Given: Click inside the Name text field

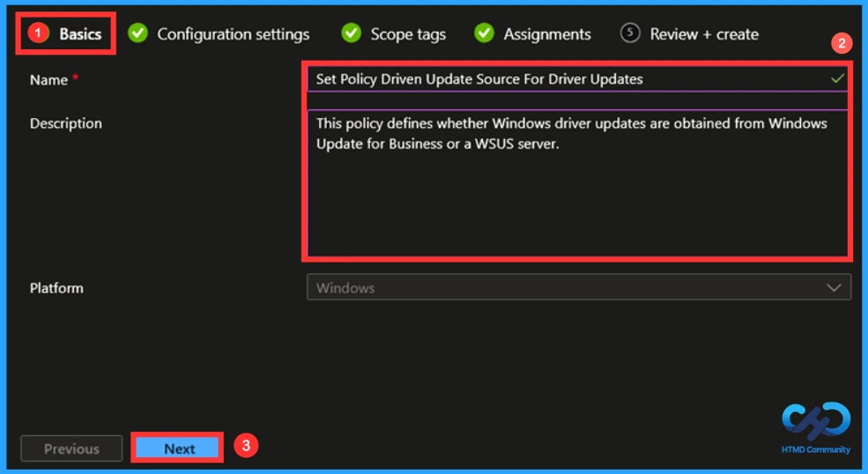Looking at the screenshot, I should pos(577,79).
